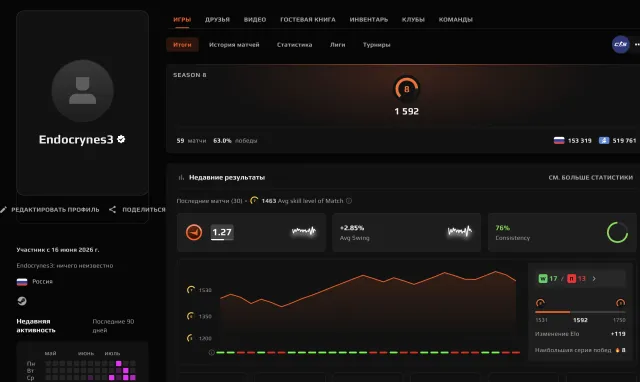Click the 1.27 rating value
640x382 pixels.
222,232
